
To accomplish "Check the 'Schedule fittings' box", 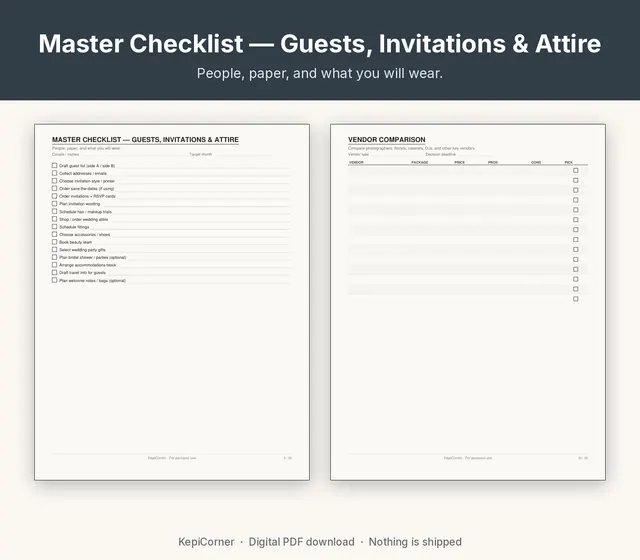I will pos(54,227).
